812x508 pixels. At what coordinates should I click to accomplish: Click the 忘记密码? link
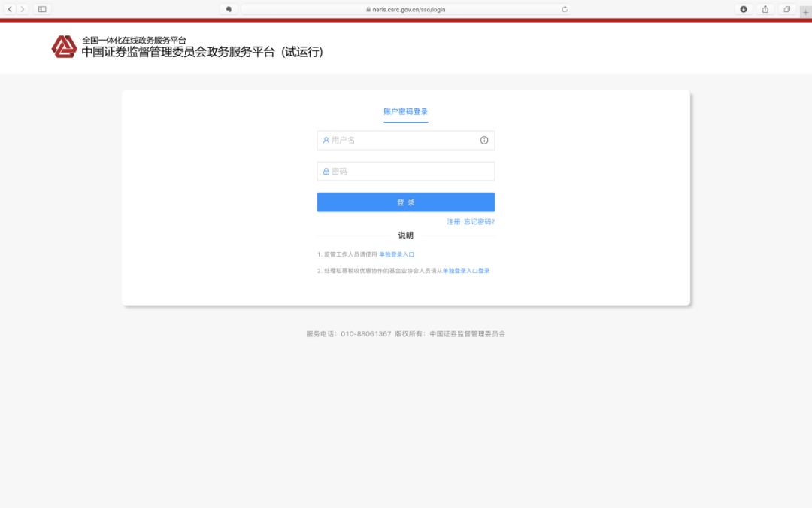(479, 222)
